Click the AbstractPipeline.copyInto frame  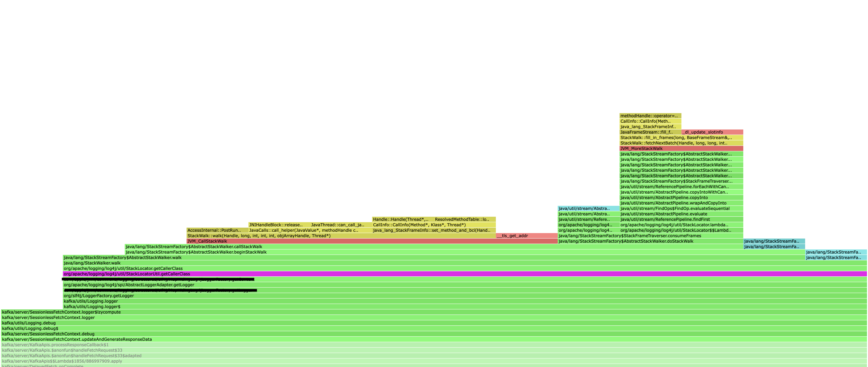pyautogui.click(x=681, y=198)
